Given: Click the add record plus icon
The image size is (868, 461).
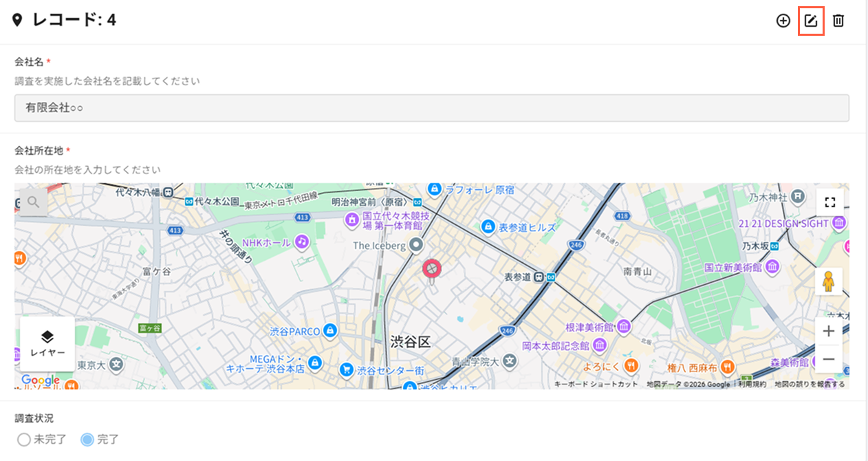Looking at the screenshot, I should point(783,21).
